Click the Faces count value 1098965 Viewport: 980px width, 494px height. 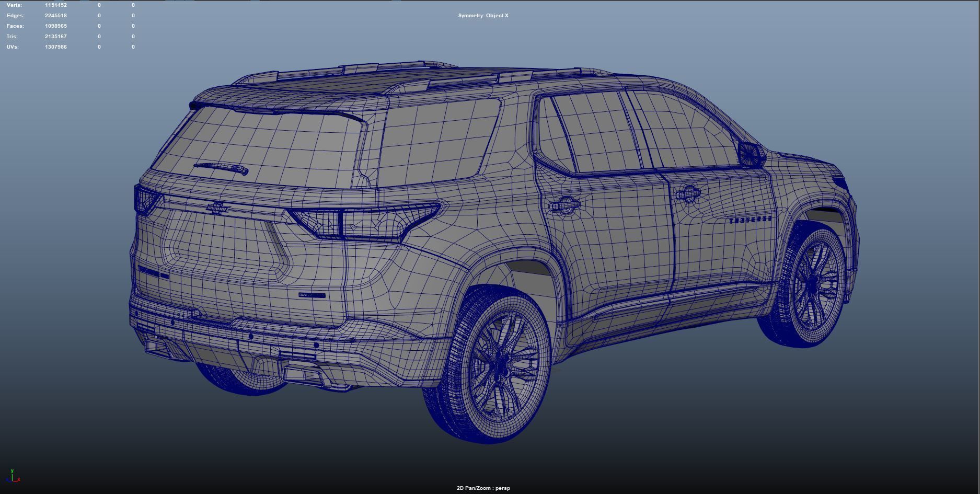tap(56, 26)
